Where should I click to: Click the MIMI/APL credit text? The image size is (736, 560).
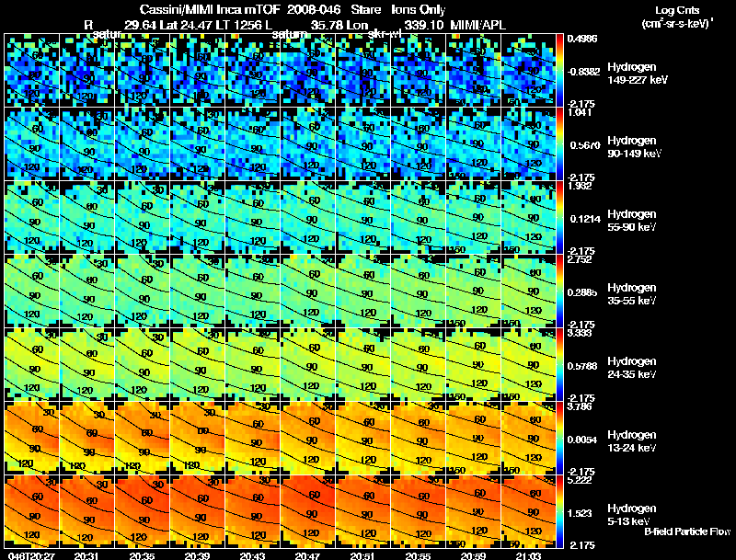[477, 25]
